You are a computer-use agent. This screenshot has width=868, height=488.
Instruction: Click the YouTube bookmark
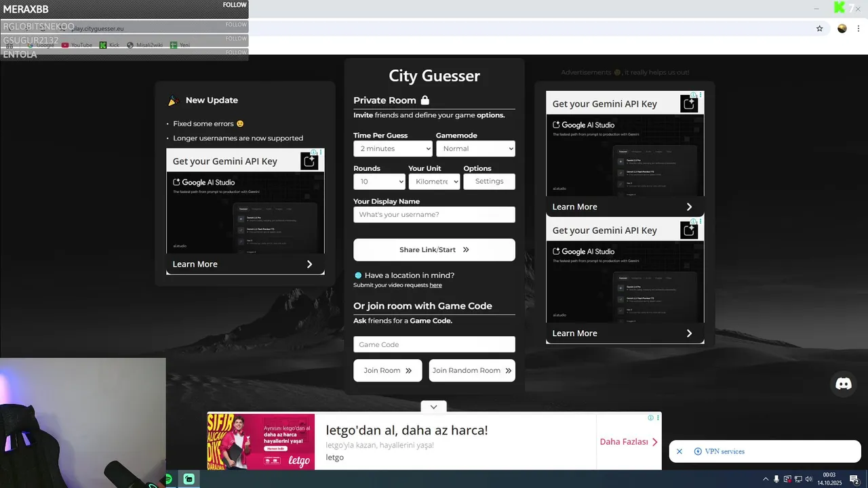77,45
